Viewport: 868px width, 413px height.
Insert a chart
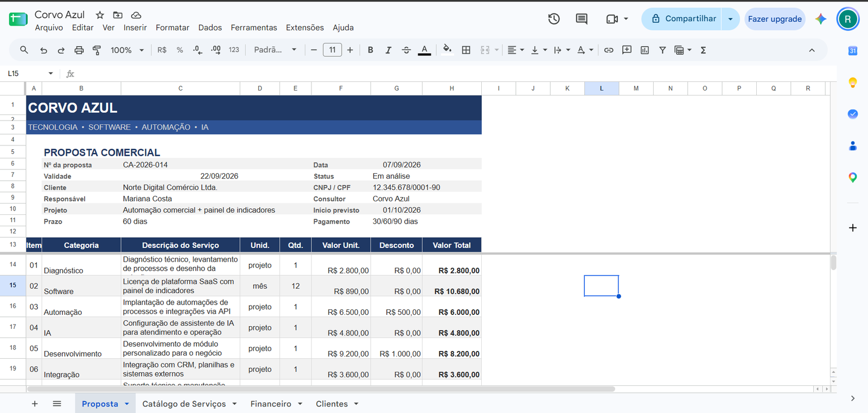point(644,50)
